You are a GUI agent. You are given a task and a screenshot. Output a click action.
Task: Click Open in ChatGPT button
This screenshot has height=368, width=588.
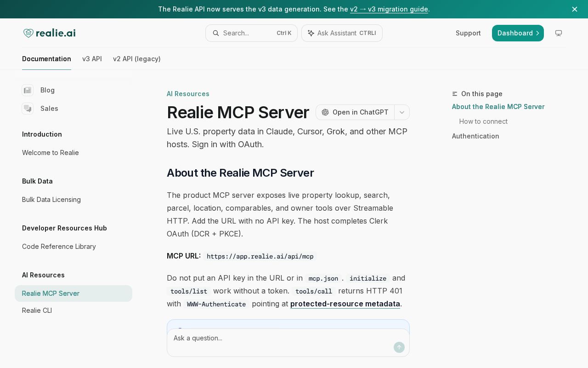point(355,112)
